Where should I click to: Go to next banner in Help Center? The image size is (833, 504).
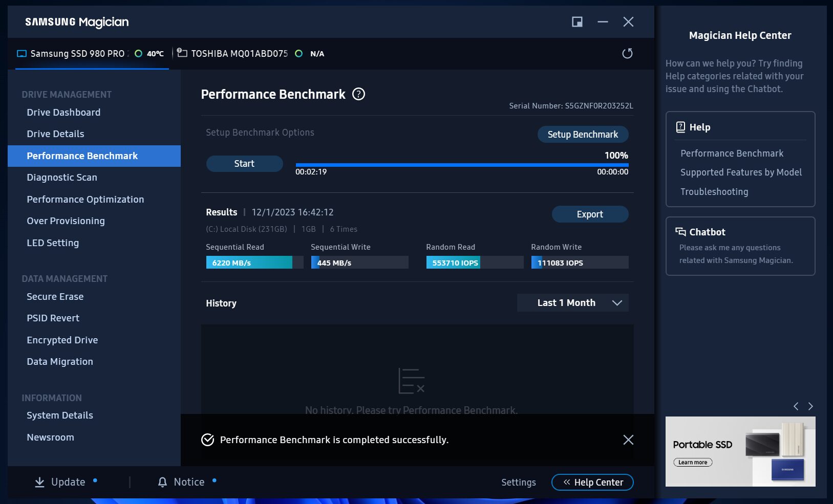[810, 406]
